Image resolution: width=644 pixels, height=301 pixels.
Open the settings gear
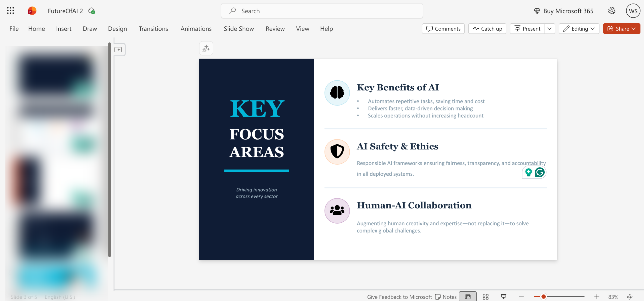pyautogui.click(x=612, y=11)
